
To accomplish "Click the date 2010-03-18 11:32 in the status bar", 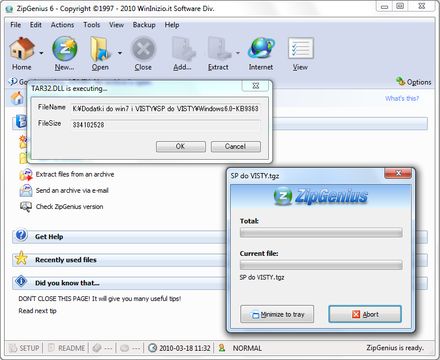I will pos(185,348).
